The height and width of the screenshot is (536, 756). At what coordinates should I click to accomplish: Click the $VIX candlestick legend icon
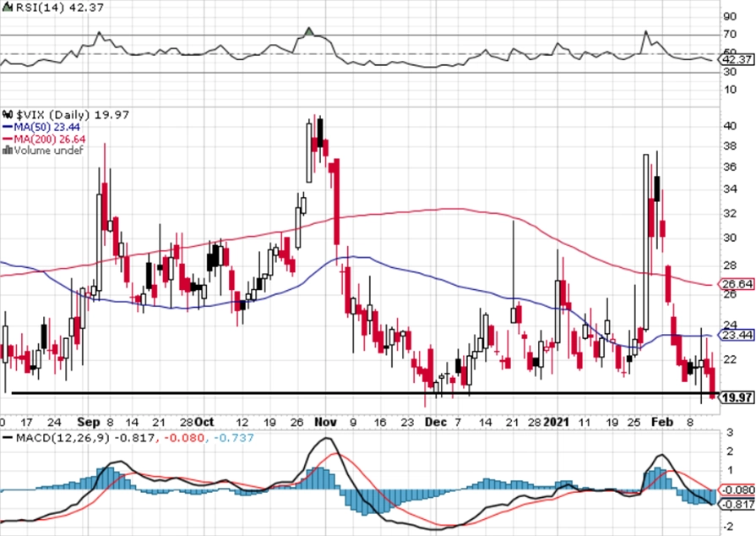pos(8,115)
